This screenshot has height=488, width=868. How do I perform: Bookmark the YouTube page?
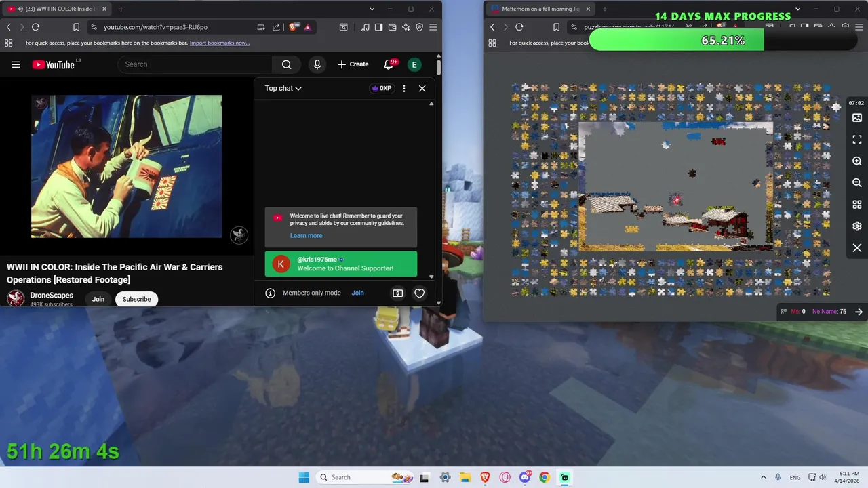tap(76, 27)
